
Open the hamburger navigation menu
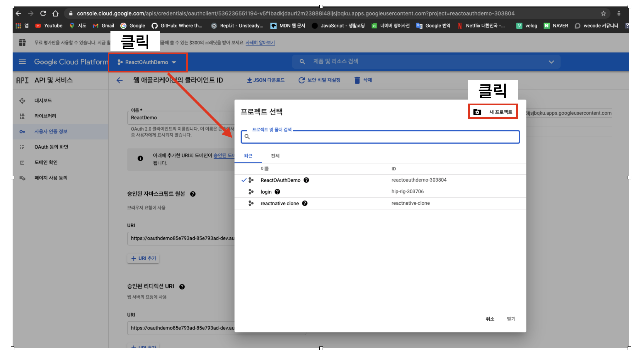[22, 62]
